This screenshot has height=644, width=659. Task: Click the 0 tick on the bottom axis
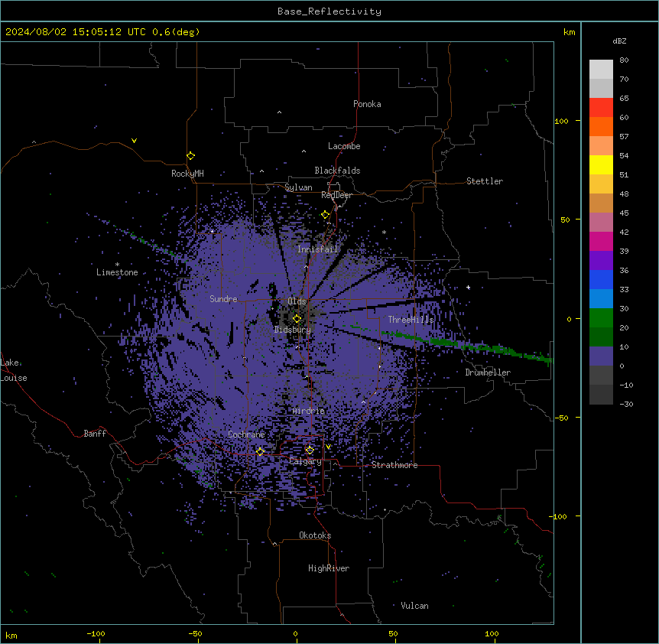pyautogui.click(x=295, y=633)
